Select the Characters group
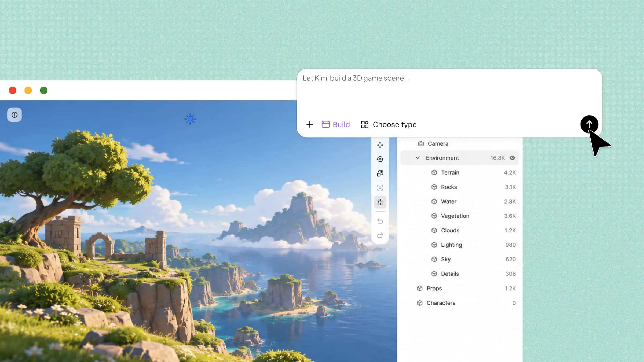The width and height of the screenshot is (644, 362). (460, 303)
